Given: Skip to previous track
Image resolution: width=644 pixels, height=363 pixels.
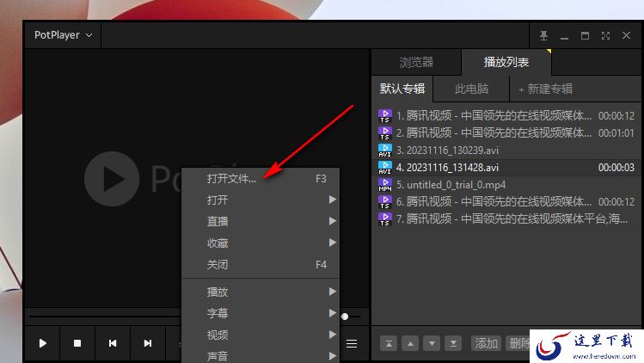Looking at the screenshot, I should point(113,343).
